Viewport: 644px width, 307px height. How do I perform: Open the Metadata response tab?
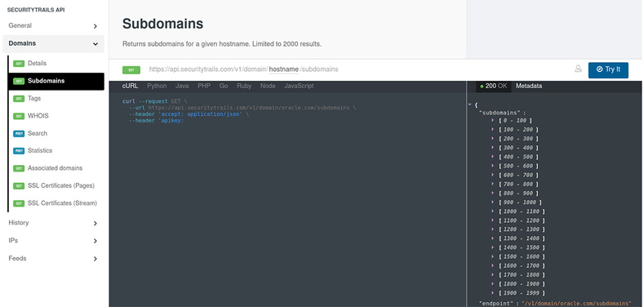click(529, 87)
